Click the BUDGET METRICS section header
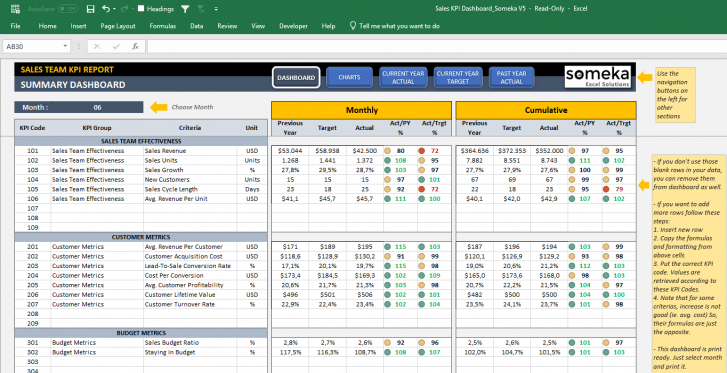The width and height of the screenshot is (727, 373). tap(141, 333)
